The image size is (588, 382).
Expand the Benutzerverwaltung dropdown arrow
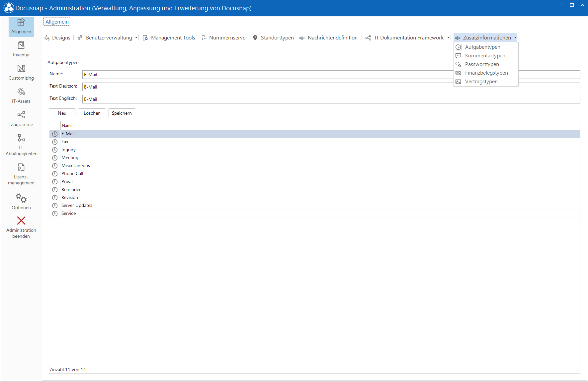pos(136,38)
